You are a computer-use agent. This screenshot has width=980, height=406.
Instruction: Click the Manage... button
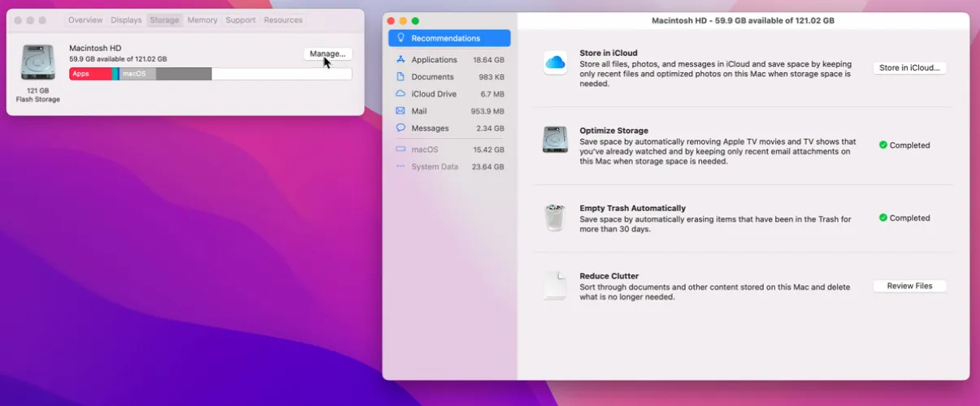click(327, 54)
